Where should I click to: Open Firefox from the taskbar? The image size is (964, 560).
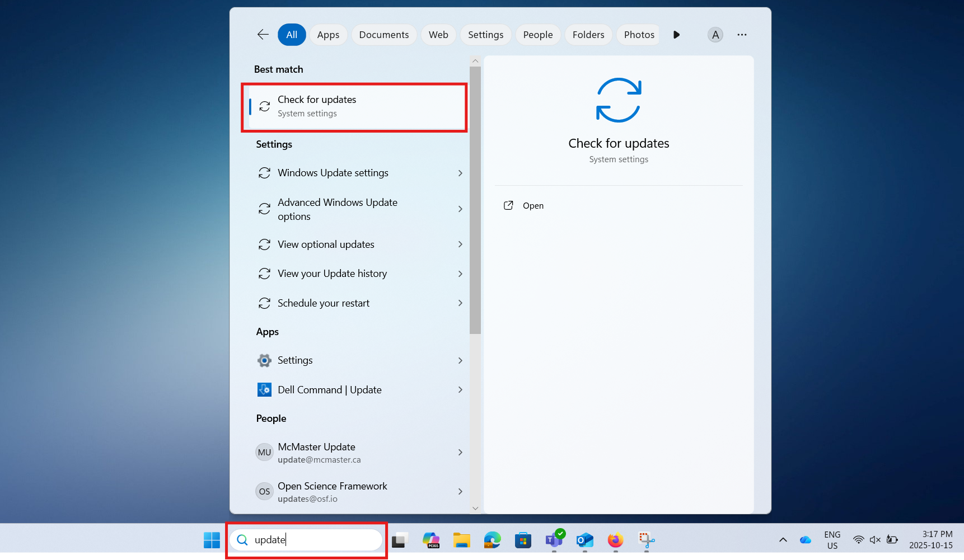point(615,540)
